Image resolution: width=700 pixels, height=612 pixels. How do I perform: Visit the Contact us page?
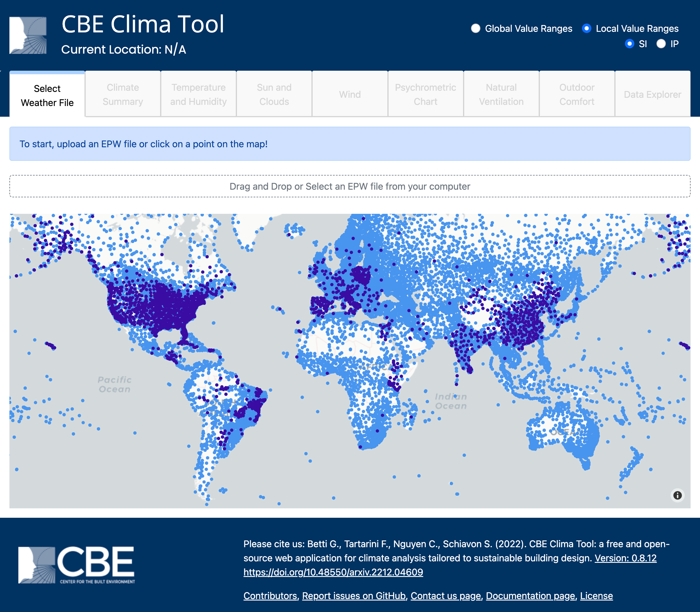click(446, 596)
